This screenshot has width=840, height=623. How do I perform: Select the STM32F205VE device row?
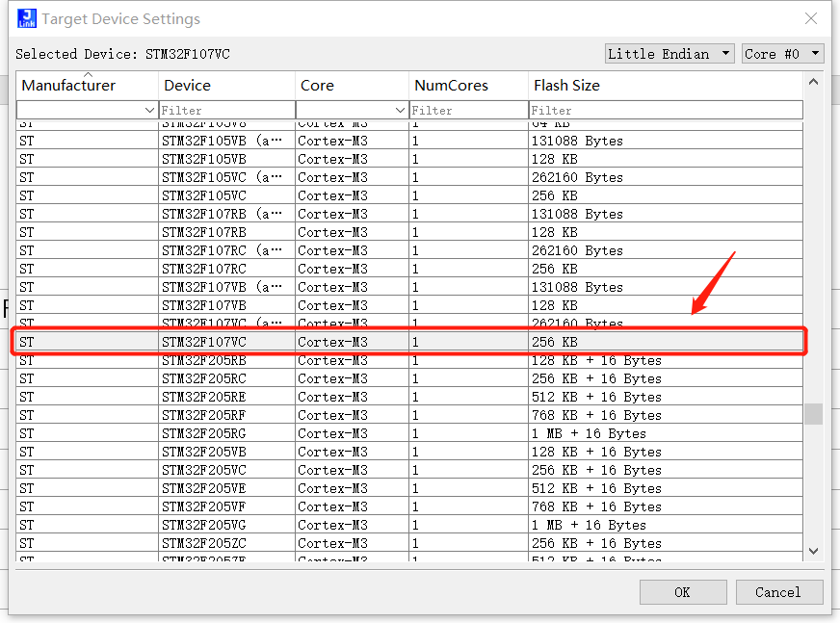409,488
